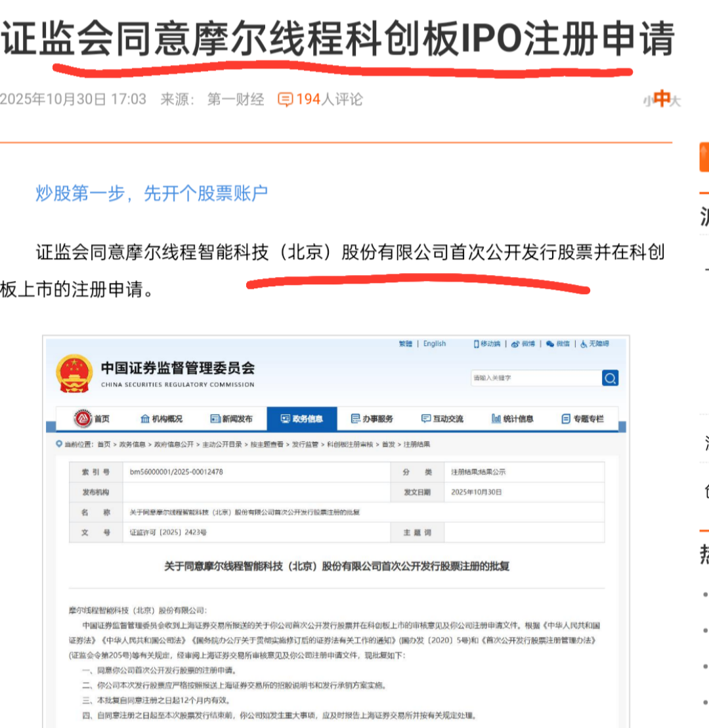Switch the CSRC site to English
709x728 pixels.
[x=434, y=343]
